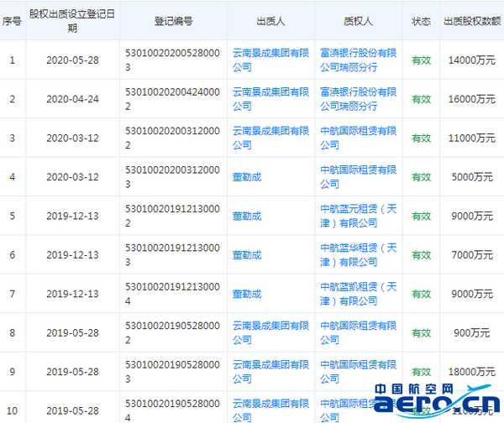Open pledgee 富滇银行股份有限公司瑞丽分行 in row 2

point(358,99)
